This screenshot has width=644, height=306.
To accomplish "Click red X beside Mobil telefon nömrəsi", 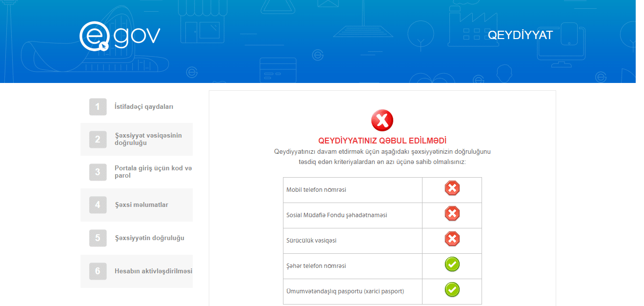I will click(x=452, y=188).
